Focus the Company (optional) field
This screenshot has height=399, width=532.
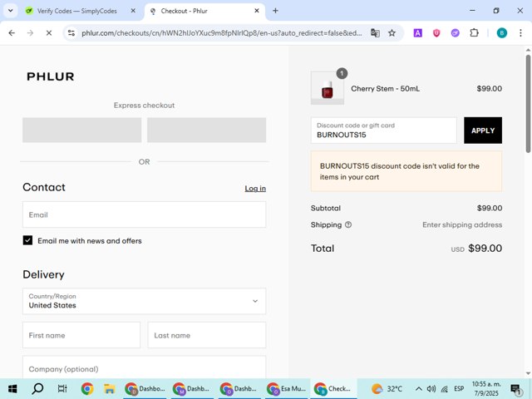144,367
